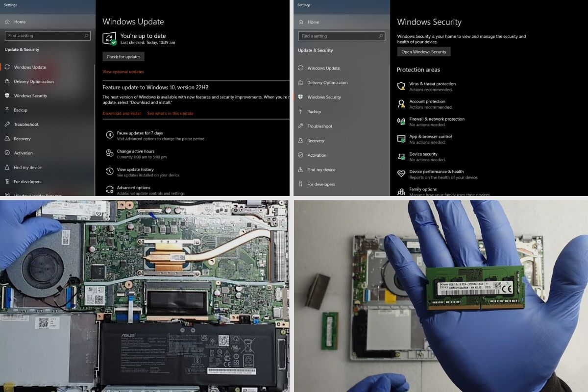
Task: Click Find a setting search box beside Windows Update page
Action: click(x=47, y=36)
